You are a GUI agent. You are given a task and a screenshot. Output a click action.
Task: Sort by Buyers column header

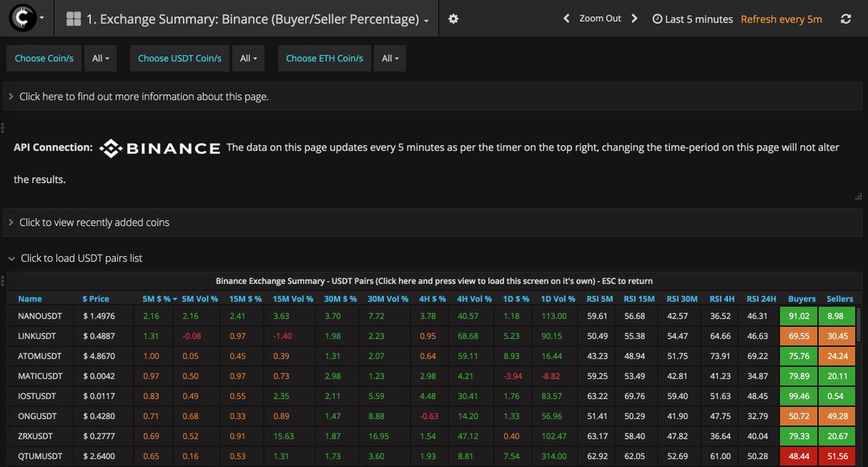(802, 299)
